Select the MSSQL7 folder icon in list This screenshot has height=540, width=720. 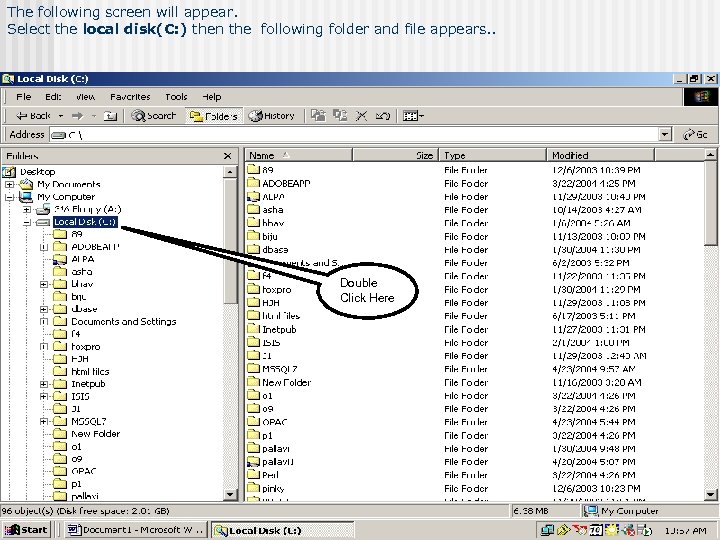click(253, 368)
